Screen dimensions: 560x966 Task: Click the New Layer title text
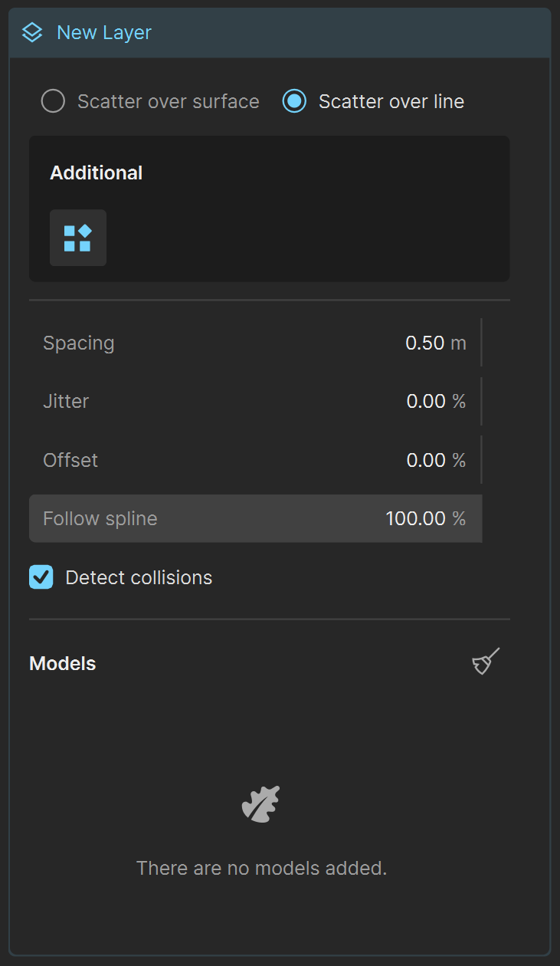[104, 33]
